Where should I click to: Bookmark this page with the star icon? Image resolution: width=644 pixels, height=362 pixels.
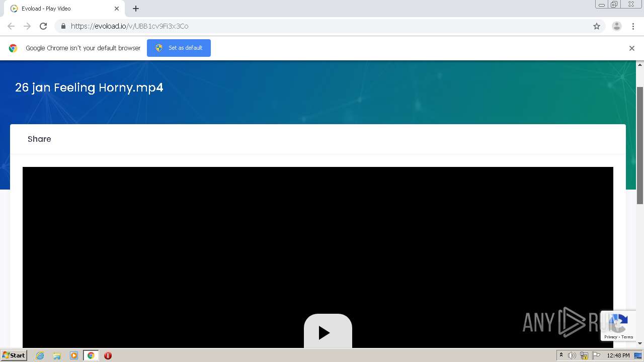[597, 26]
